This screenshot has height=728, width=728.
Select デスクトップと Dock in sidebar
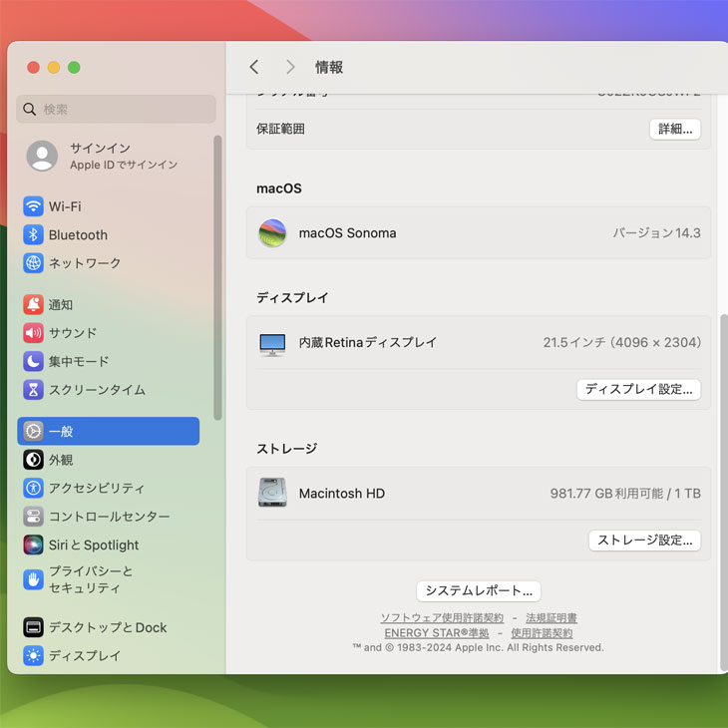click(x=108, y=627)
